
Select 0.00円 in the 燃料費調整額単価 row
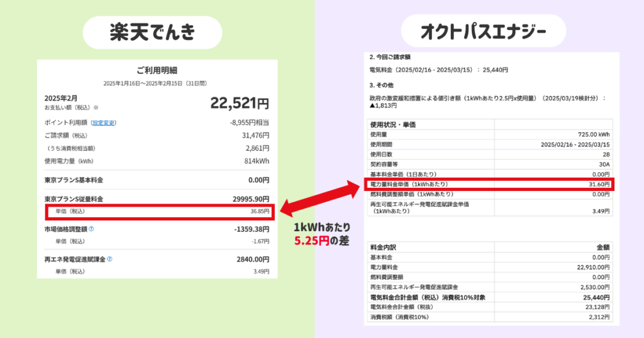pyautogui.click(x=601, y=194)
